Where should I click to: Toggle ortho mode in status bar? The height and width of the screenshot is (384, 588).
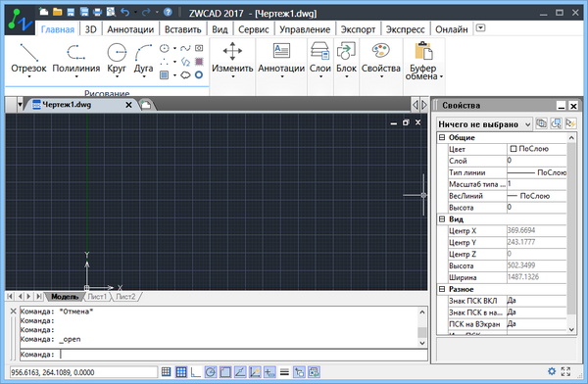[195, 372]
